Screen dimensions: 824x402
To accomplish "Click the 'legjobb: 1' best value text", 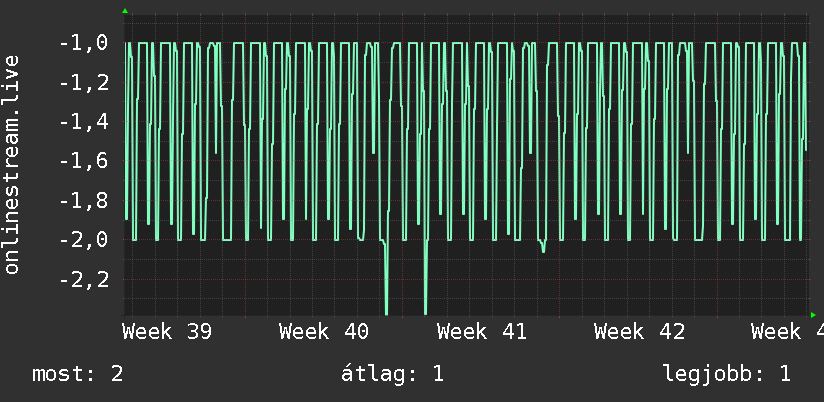I will click(727, 375).
